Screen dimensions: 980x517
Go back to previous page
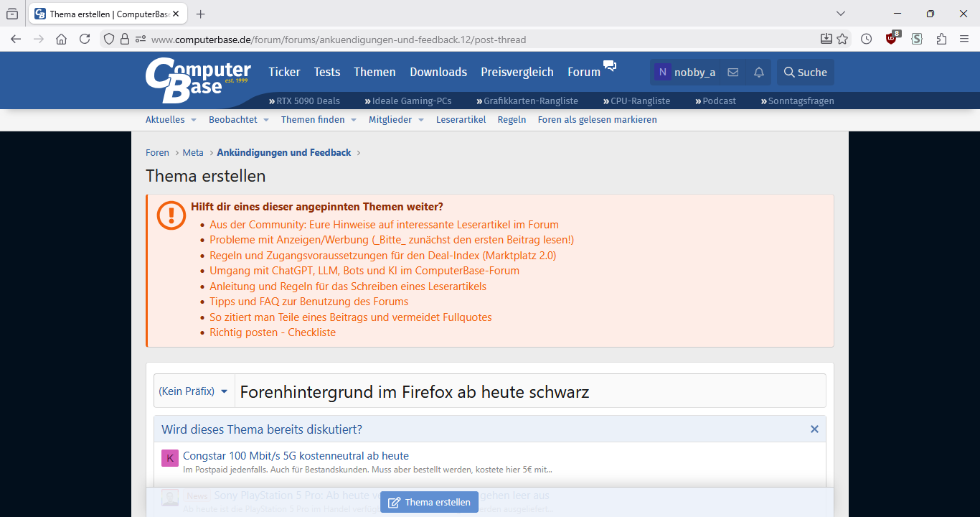click(15, 39)
